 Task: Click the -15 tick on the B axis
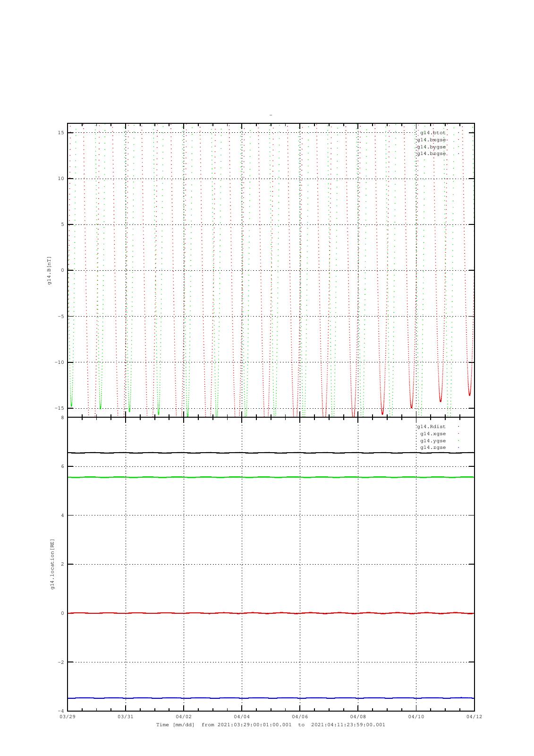[x=59, y=408]
